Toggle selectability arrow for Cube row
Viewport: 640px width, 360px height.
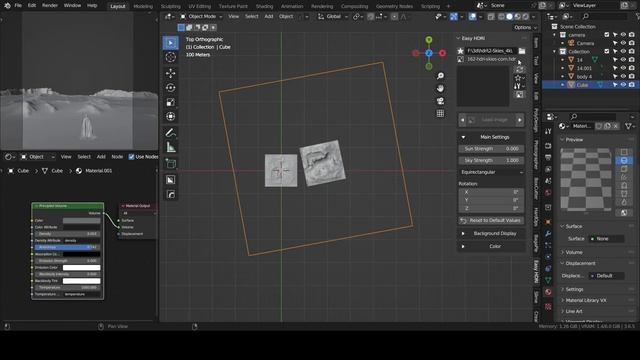coord(615,84)
